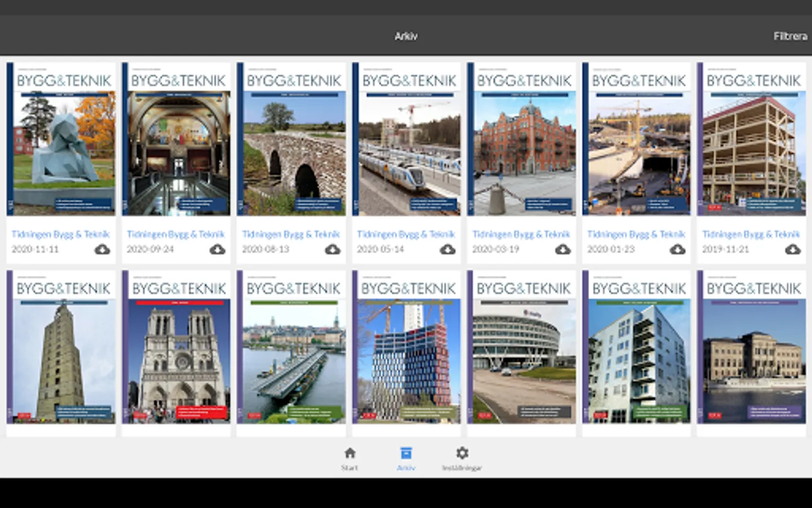The height and width of the screenshot is (508, 812).
Task: Open the cover with Notre-Dame cathedral
Action: click(176, 347)
